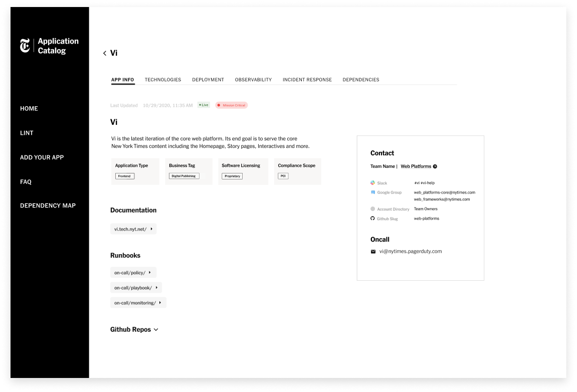Viewport: 577px width, 392px height.
Task: Click the Account Directory circle icon
Action: pos(373,209)
